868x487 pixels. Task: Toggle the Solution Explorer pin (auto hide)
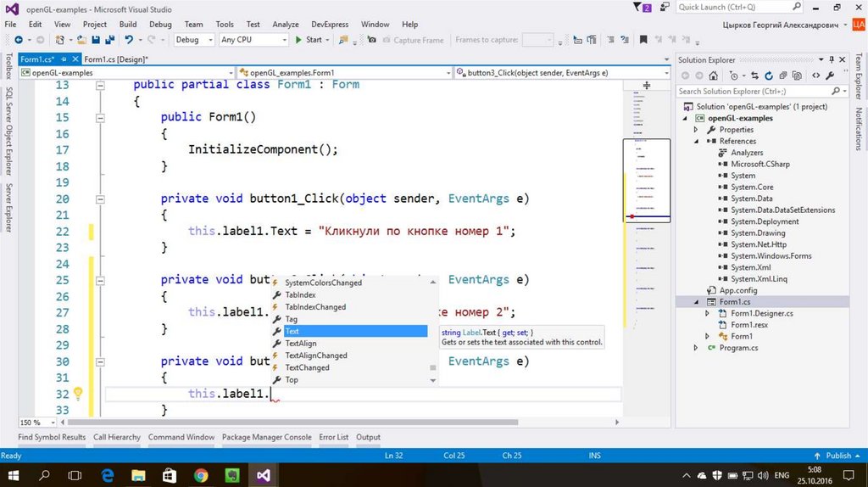pyautogui.click(x=832, y=59)
